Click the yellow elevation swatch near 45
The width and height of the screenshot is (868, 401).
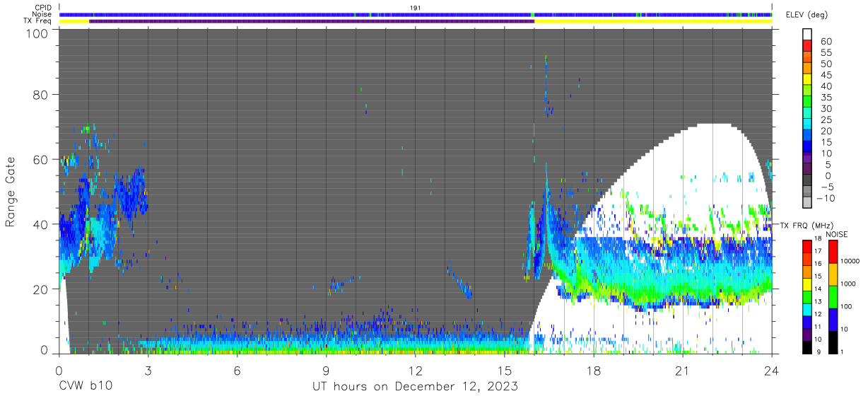pyautogui.click(x=809, y=80)
